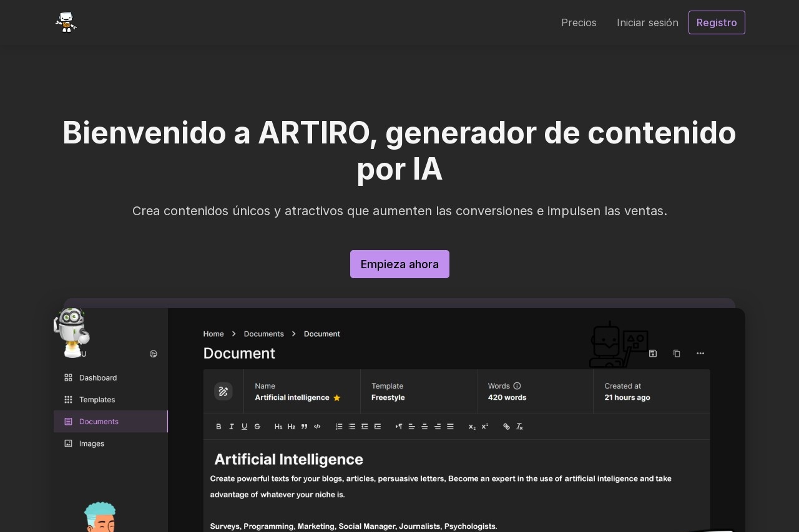799x532 pixels.
Task: Create a bulleted list
Action: pyautogui.click(x=352, y=427)
